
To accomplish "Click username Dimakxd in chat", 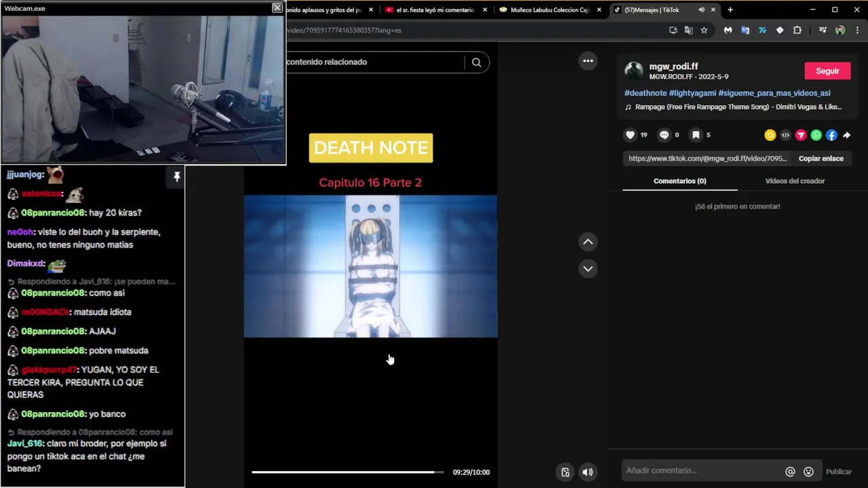I will tap(26, 264).
